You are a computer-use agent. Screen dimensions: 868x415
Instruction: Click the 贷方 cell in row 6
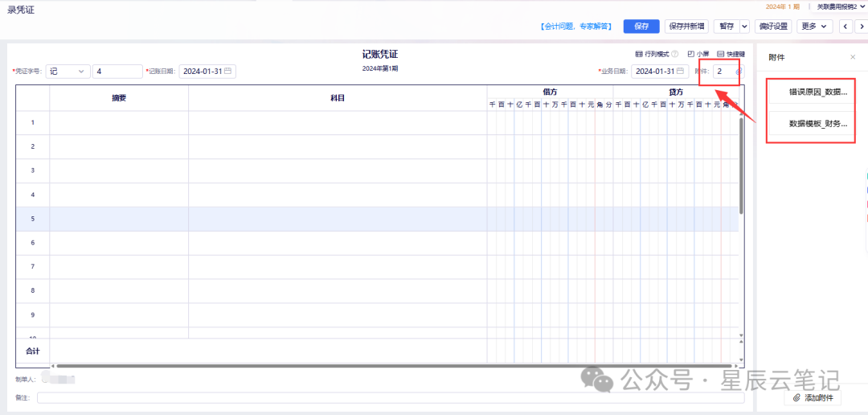click(x=675, y=243)
